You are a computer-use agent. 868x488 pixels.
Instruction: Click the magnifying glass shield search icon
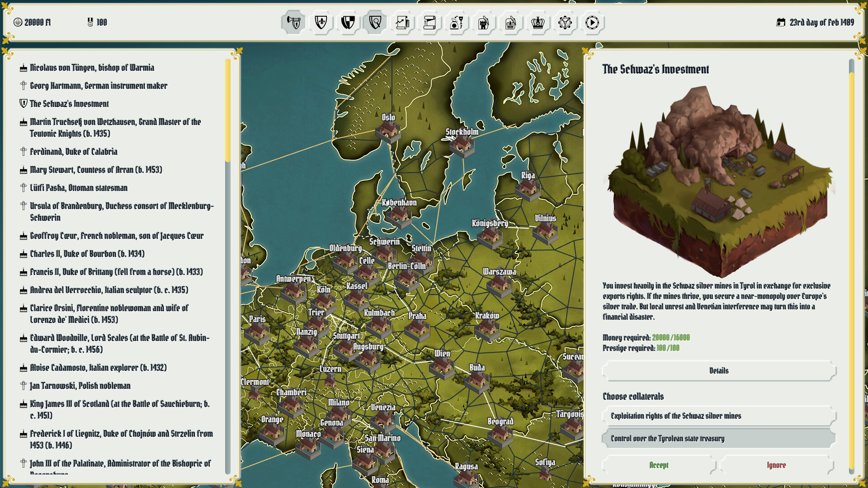point(375,22)
